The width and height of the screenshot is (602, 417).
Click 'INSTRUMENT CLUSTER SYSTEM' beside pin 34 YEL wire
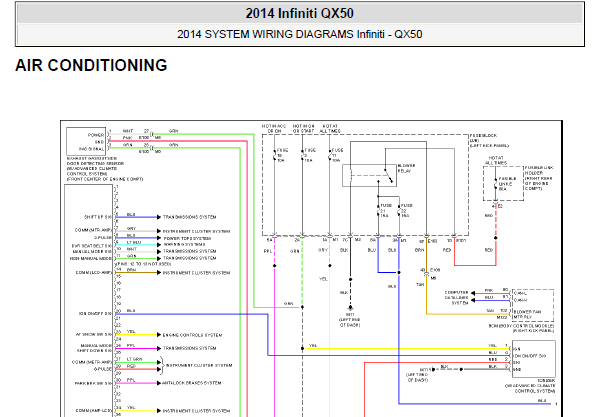pos(196,411)
